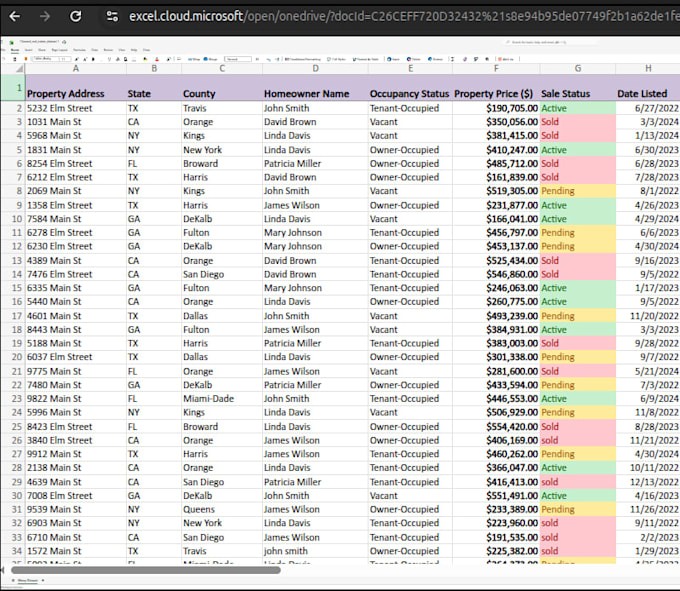680x591 pixels.
Task: Click the Insert cells button in ribbon
Action: pyautogui.click(x=393, y=59)
